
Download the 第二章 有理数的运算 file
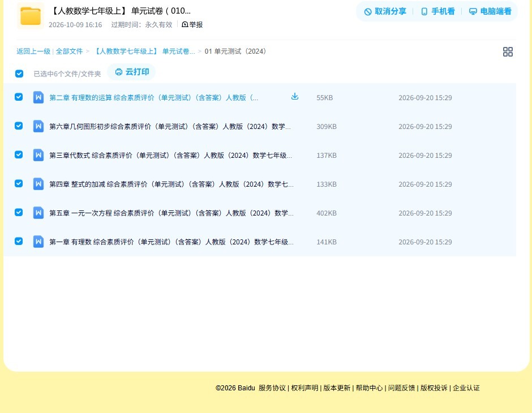[x=294, y=96]
